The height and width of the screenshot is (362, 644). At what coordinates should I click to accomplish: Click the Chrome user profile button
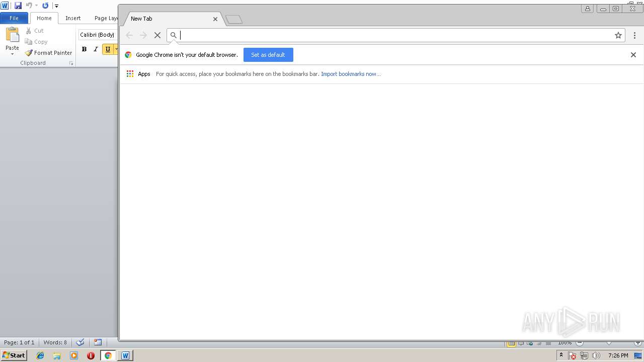point(587,9)
